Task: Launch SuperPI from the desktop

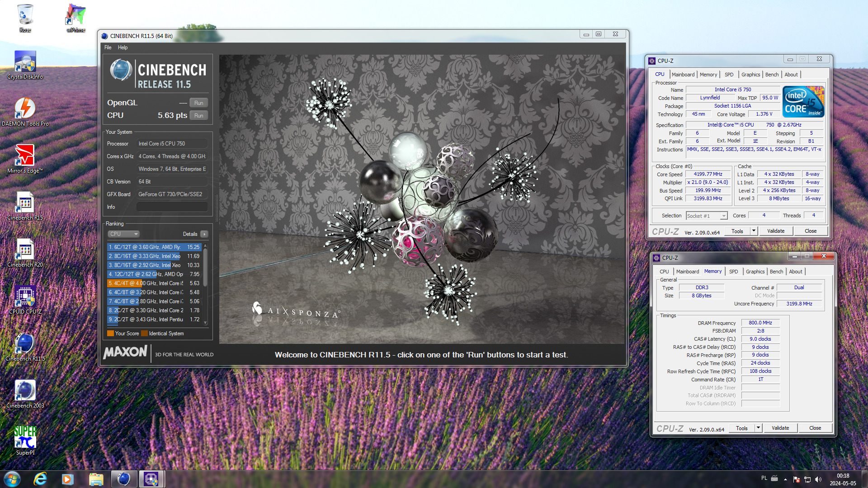Action: 25,441
